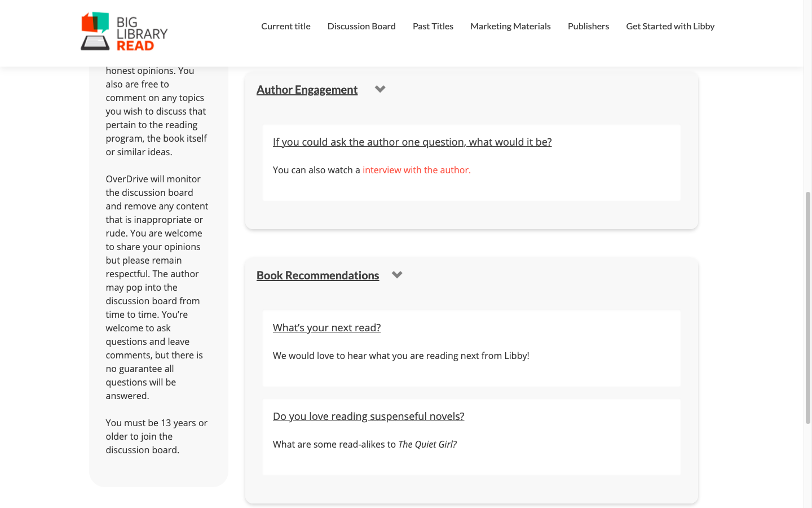The width and height of the screenshot is (812, 508).
Task: Select Marketing Materials in the header
Action: pyautogui.click(x=510, y=26)
